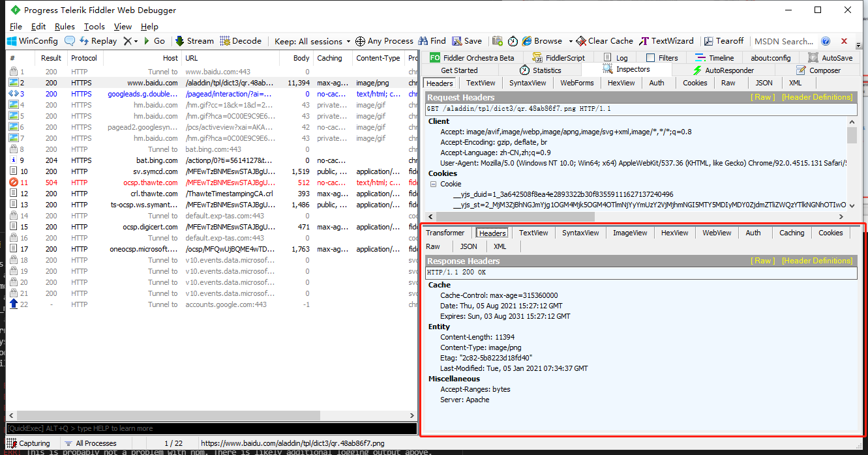Image resolution: width=868 pixels, height=455 pixels.
Task: Expand the Browse dropdown arrow
Action: [x=571, y=41]
